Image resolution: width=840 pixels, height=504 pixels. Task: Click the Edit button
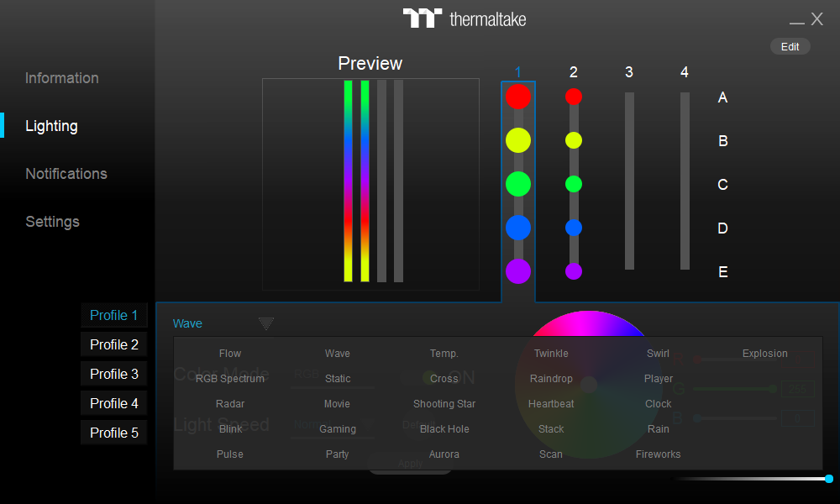pyautogui.click(x=790, y=46)
